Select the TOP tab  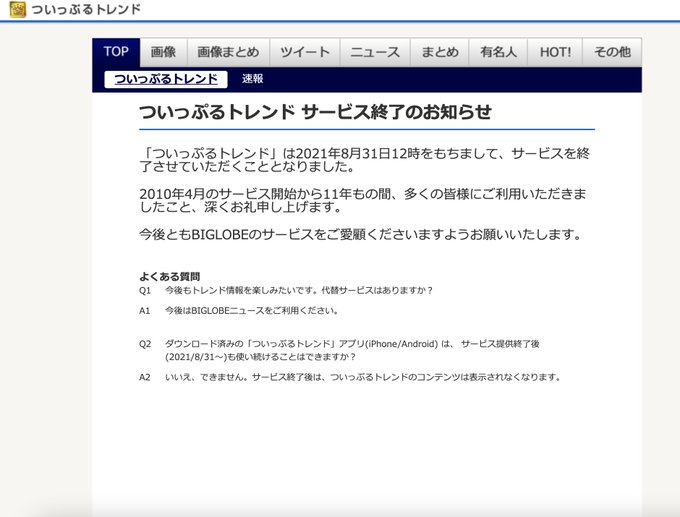[x=116, y=52]
